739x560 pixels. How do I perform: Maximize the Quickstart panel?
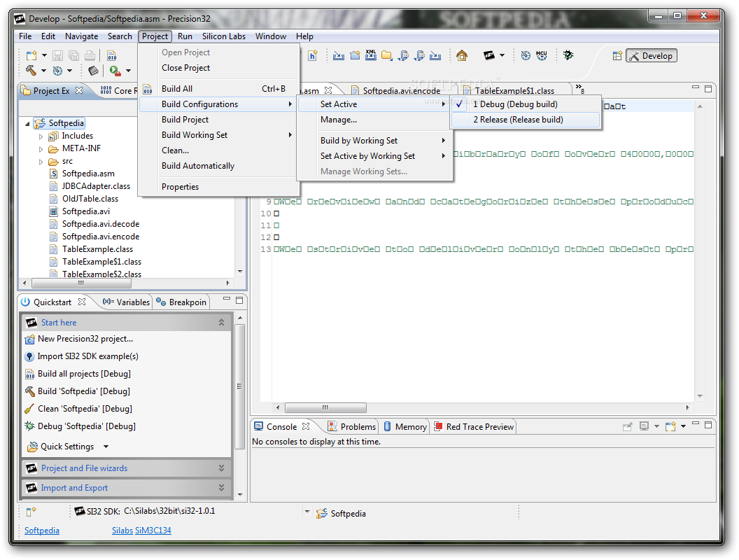coord(239,300)
